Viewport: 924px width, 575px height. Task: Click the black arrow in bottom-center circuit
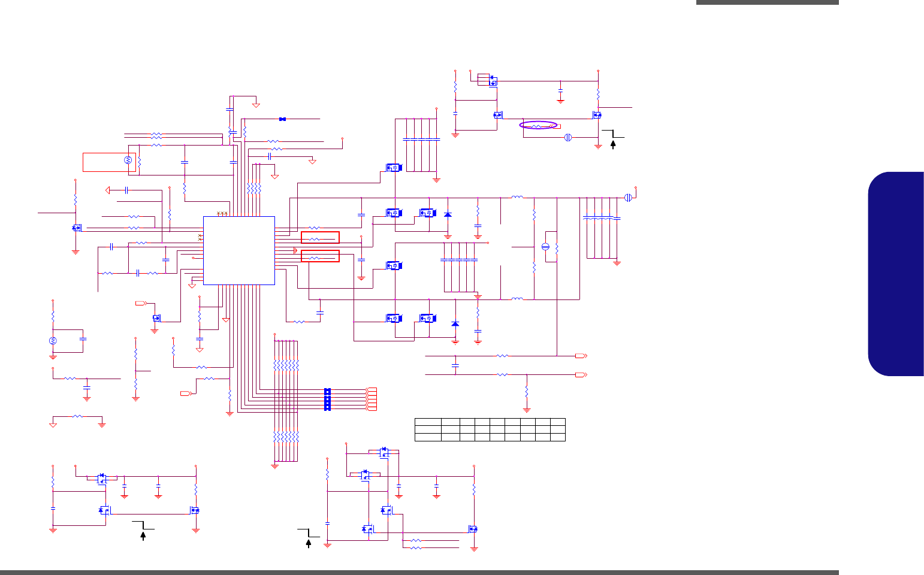(x=309, y=543)
